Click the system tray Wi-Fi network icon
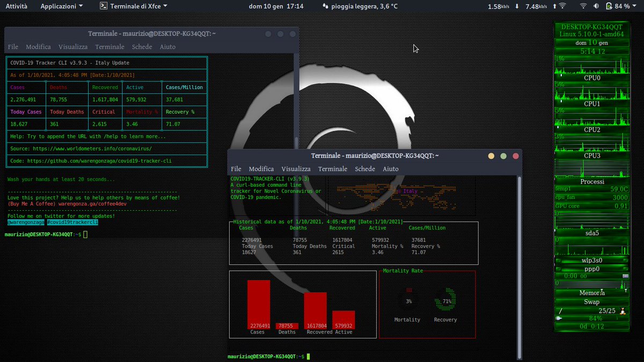Viewport: 644px width, 362px height. pos(583,6)
